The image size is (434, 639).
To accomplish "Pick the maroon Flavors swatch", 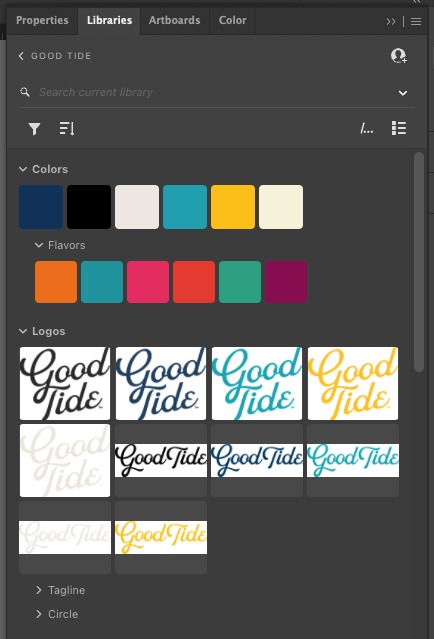I will (286, 282).
